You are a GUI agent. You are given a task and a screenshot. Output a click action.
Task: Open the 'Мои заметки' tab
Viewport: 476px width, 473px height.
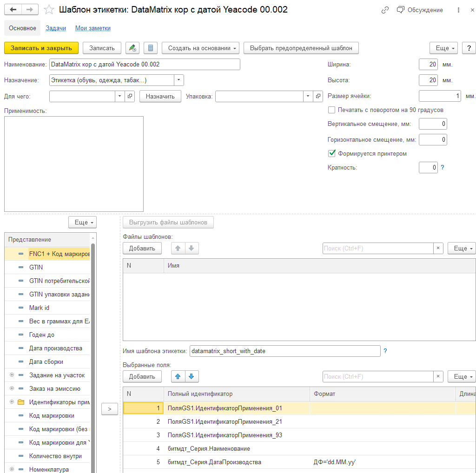pyautogui.click(x=93, y=28)
